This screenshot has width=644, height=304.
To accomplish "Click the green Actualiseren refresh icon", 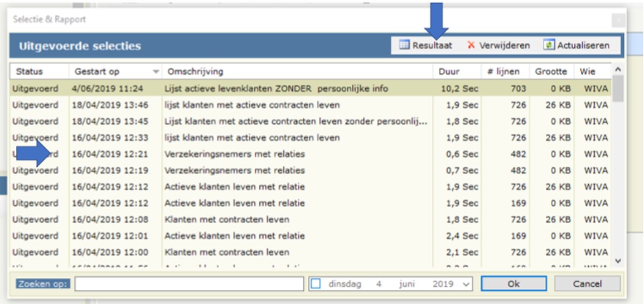I will pyautogui.click(x=549, y=46).
